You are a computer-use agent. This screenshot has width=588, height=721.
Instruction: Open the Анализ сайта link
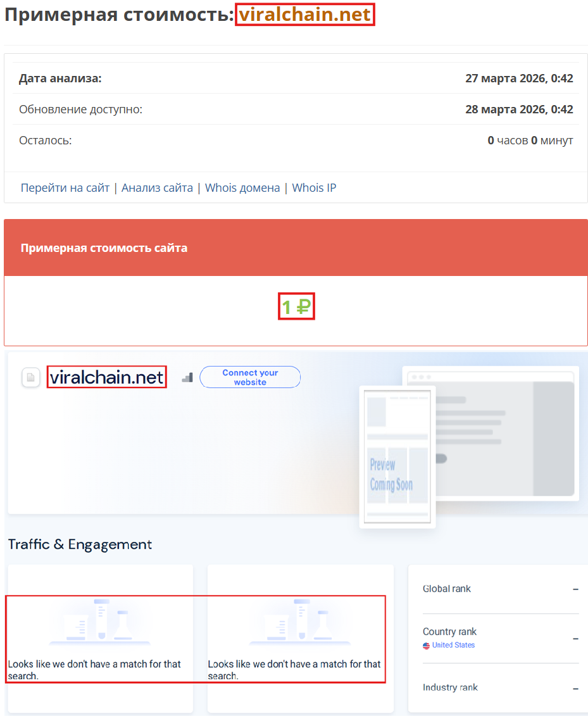pyautogui.click(x=157, y=187)
